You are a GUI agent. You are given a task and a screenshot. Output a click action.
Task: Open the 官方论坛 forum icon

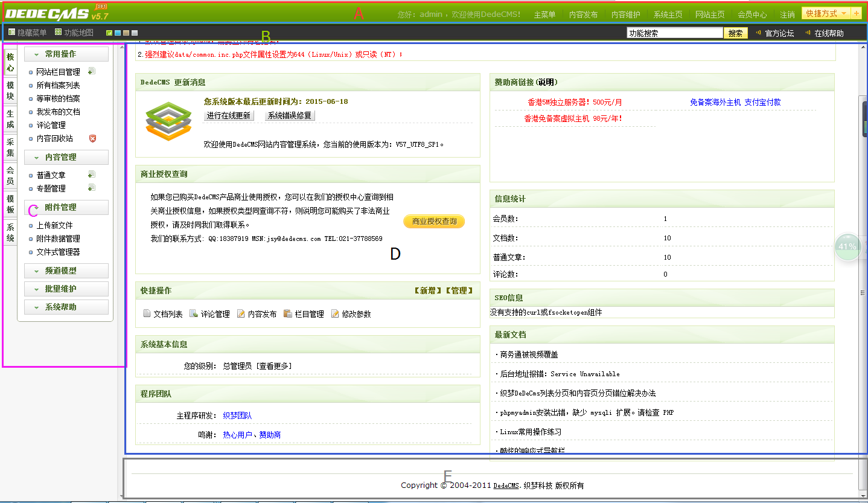pos(759,33)
